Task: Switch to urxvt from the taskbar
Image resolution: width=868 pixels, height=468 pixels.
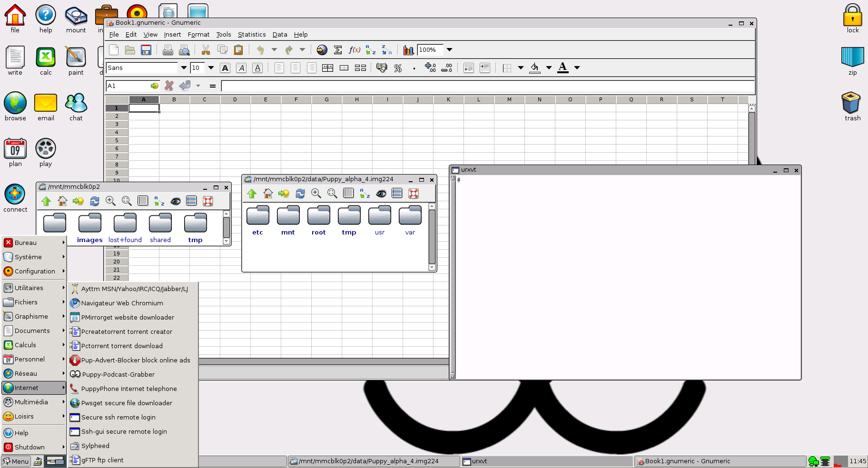Action: [x=479, y=461]
